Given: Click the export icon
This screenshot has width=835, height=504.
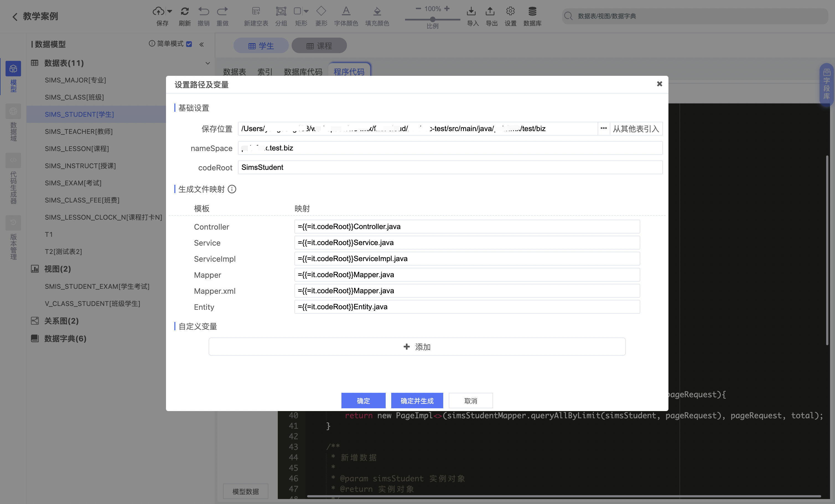Looking at the screenshot, I should [x=490, y=12].
